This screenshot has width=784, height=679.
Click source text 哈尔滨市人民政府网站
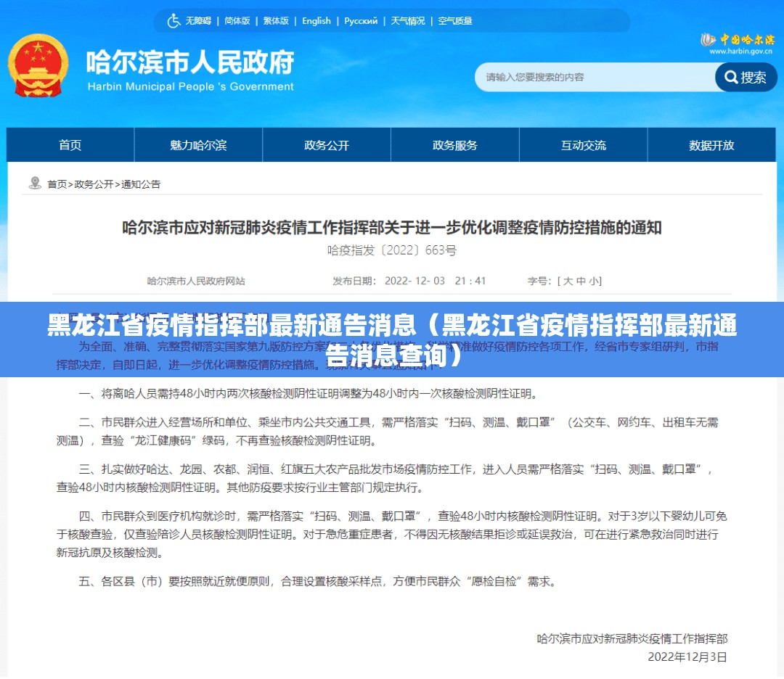[x=196, y=281]
